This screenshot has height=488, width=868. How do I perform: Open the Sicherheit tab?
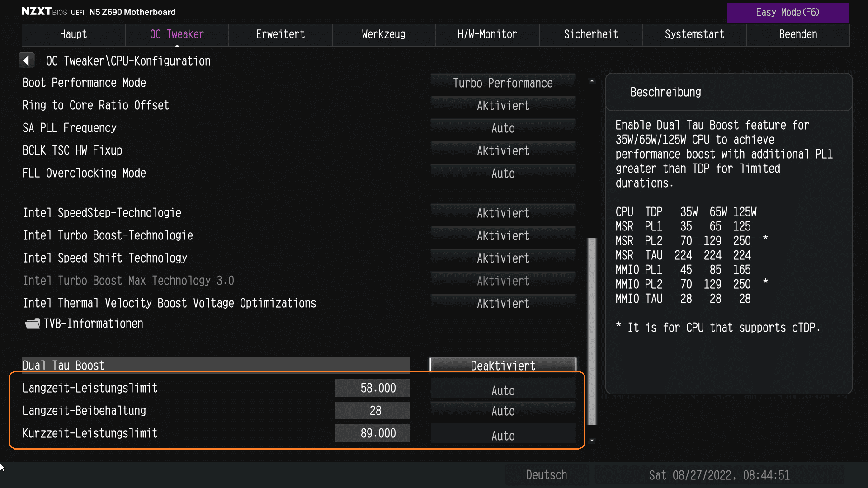591,34
